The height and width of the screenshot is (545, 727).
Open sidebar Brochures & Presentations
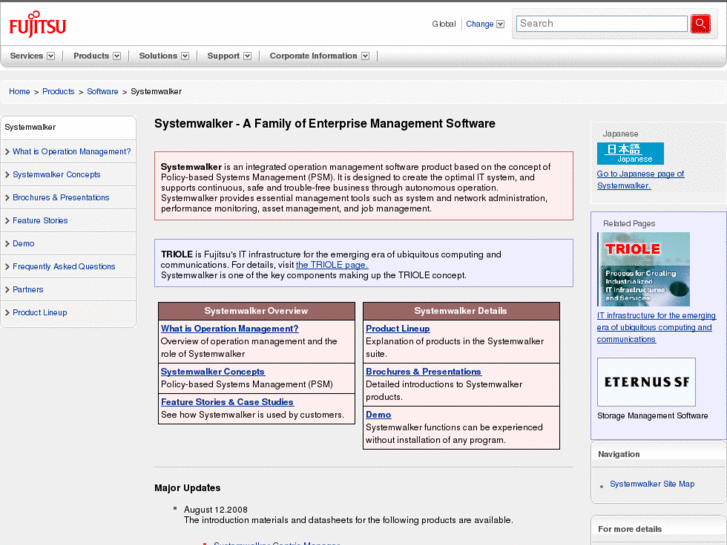pos(61,198)
